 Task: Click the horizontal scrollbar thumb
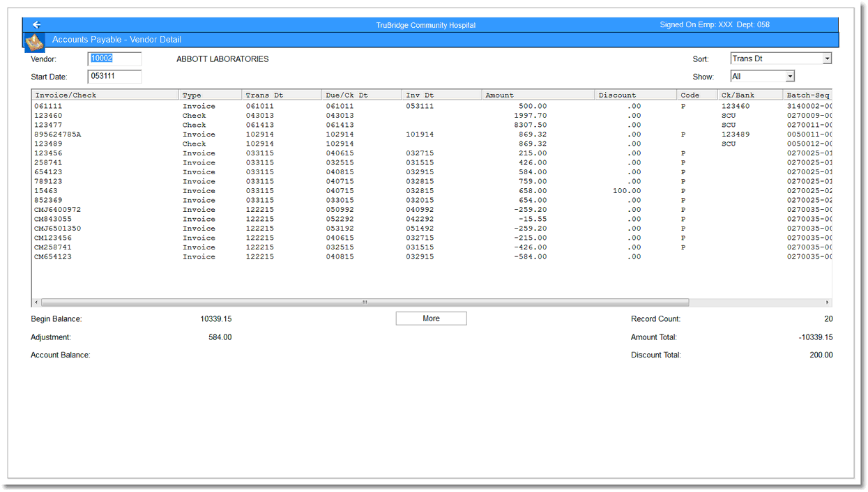click(365, 302)
